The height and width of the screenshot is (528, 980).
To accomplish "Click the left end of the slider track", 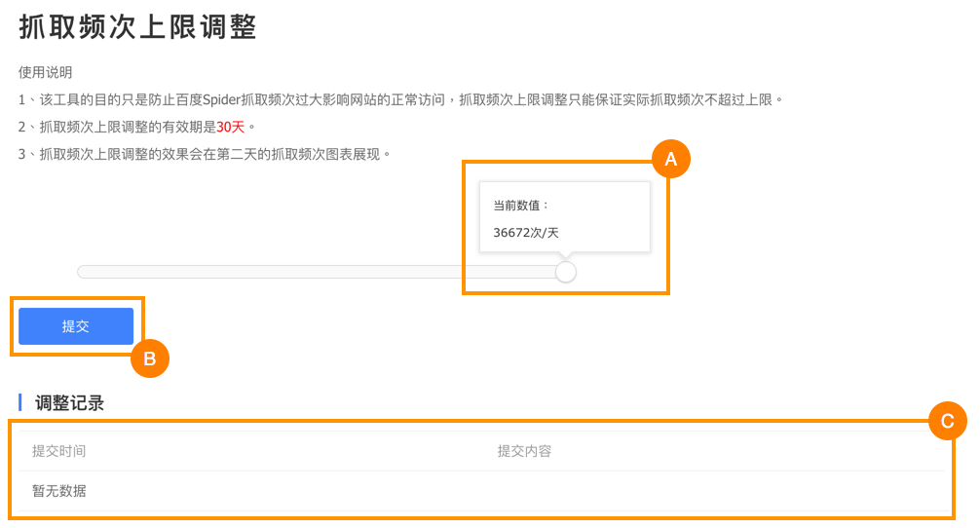I will [x=83, y=272].
